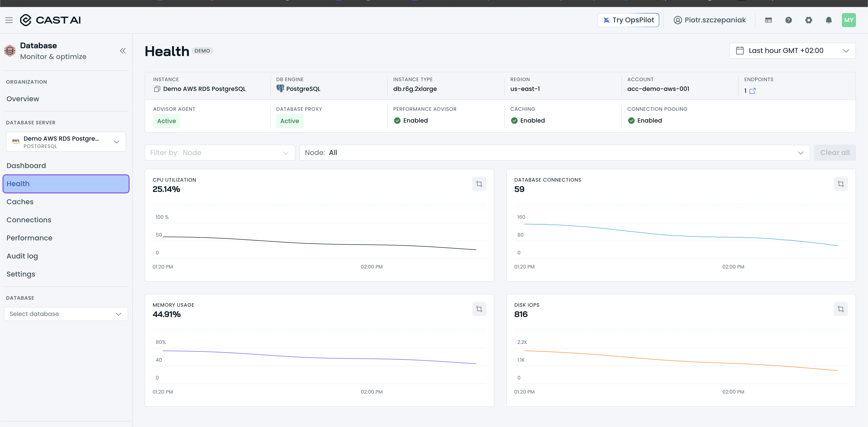The width and height of the screenshot is (868, 427).
Task: Open Piotr.szczepaniak organization switcher
Action: pyautogui.click(x=710, y=20)
